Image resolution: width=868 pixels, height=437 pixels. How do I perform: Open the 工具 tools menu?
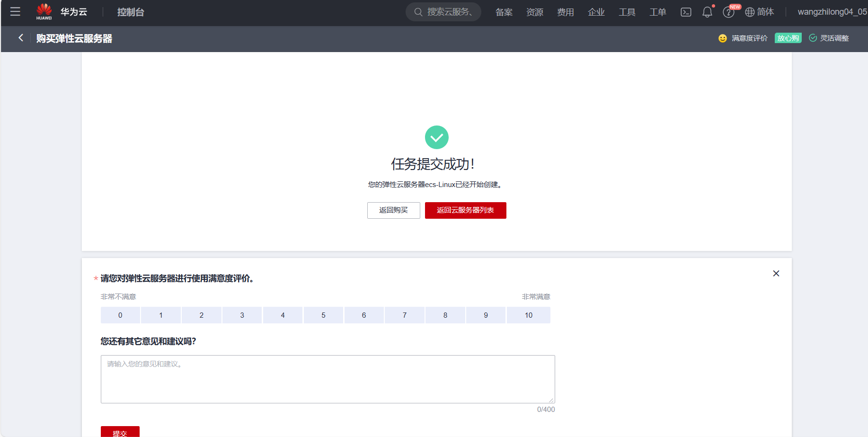[x=627, y=12]
